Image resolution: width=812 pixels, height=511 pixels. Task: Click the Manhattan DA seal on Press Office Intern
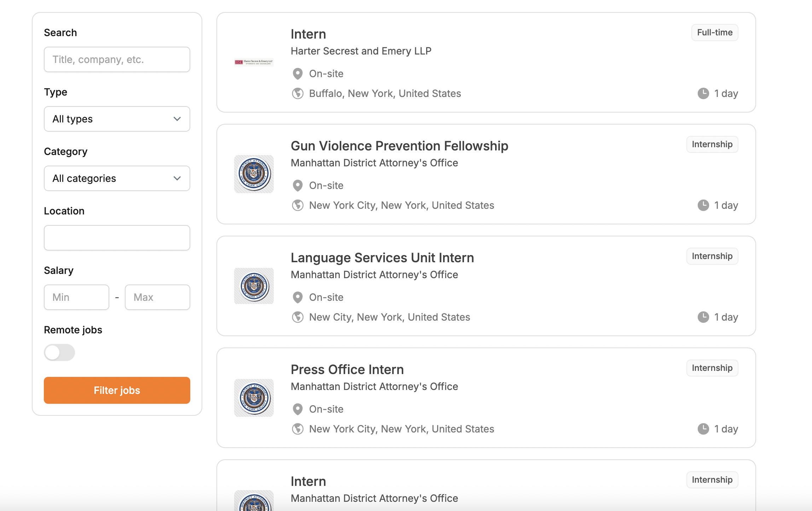click(254, 398)
